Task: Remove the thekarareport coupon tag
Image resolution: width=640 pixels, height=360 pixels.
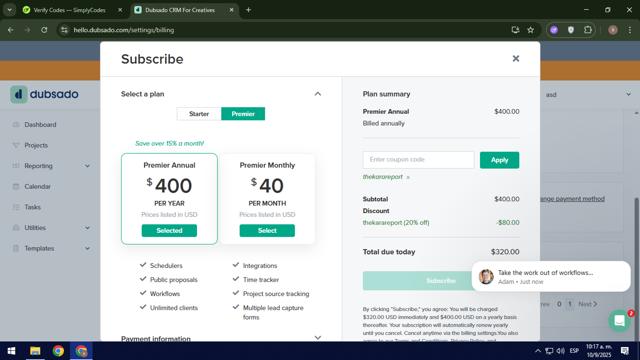Action: [408, 177]
